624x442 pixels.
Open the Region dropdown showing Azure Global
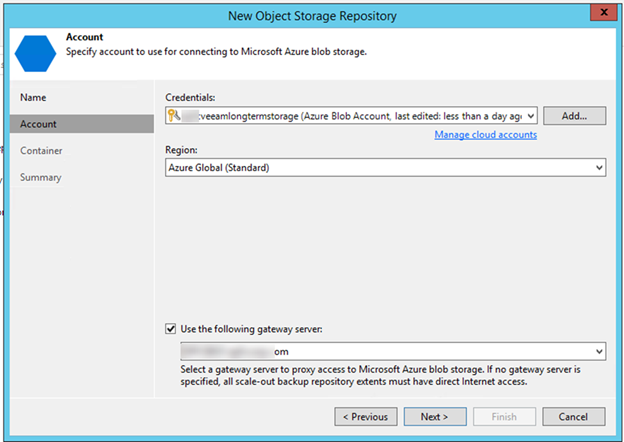click(598, 168)
